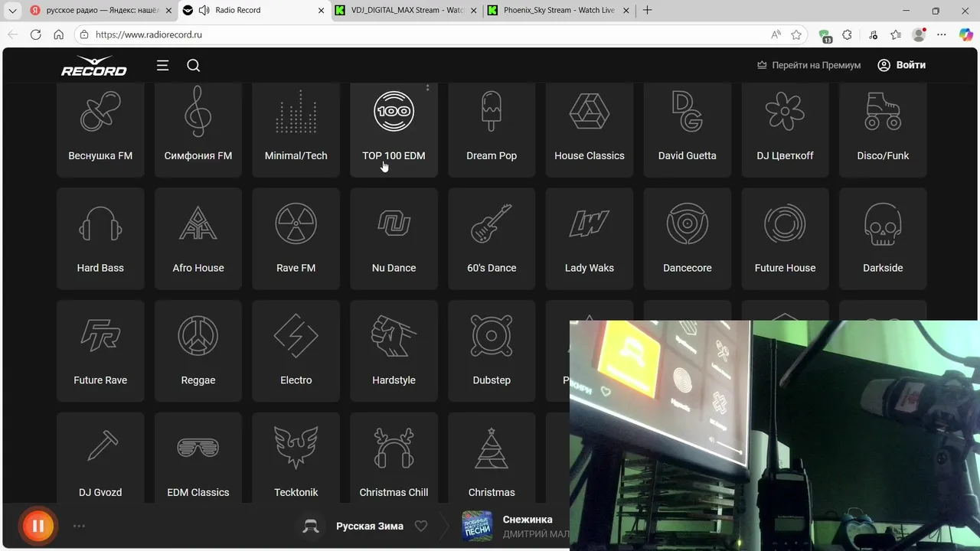Click the Войти login button

click(x=901, y=65)
